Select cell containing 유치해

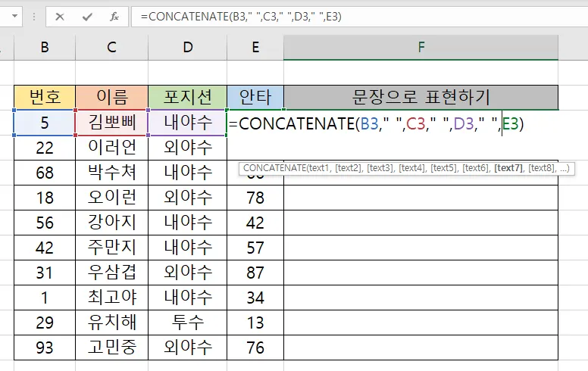(111, 323)
